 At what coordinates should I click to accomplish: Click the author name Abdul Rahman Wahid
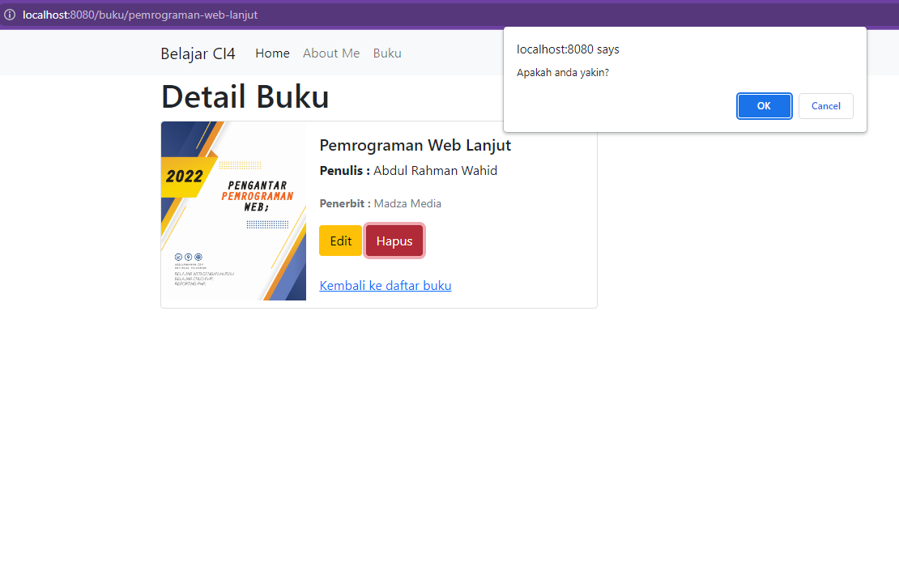pyautogui.click(x=436, y=171)
